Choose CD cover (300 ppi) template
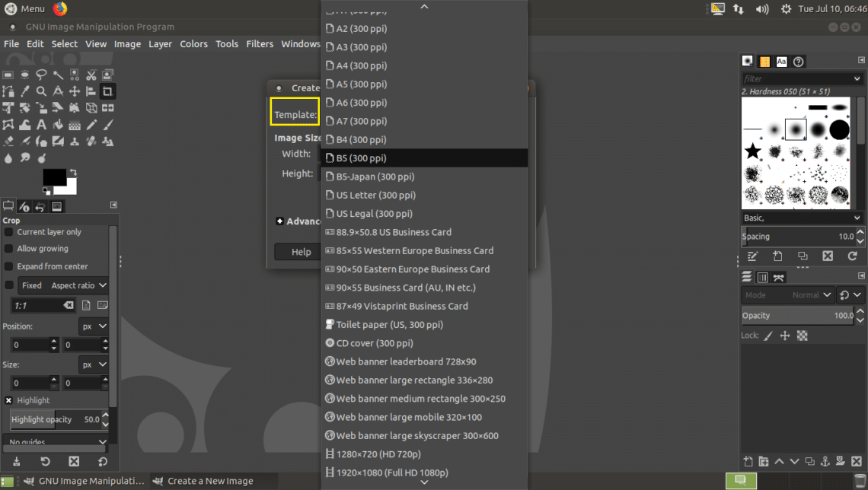This screenshot has height=490, width=868. [x=425, y=343]
